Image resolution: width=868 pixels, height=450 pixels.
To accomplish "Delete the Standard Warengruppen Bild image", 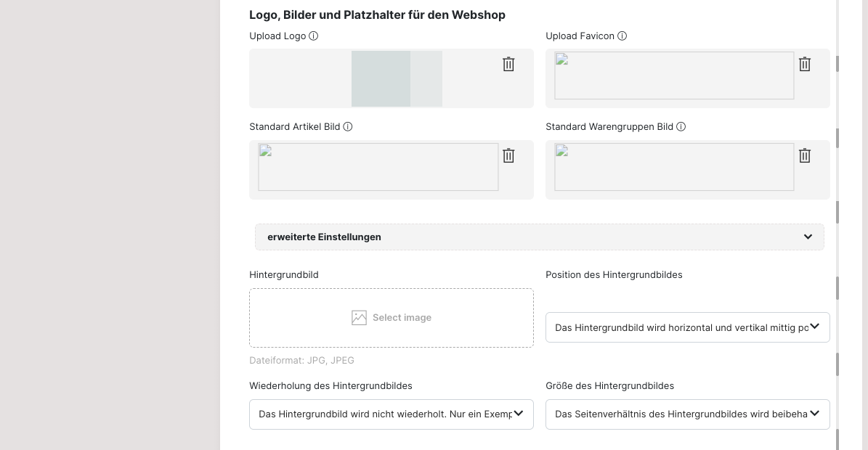I will (x=805, y=156).
